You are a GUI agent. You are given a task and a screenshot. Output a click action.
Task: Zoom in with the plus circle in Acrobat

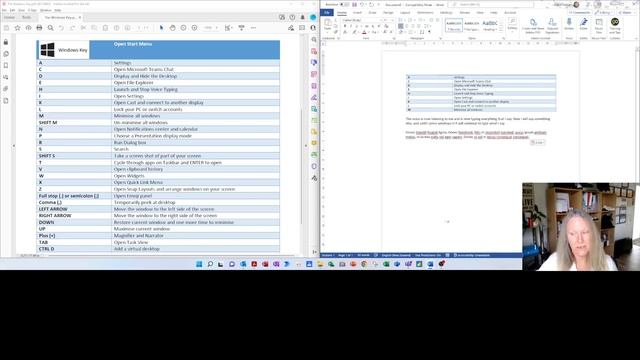[x=194, y=28]
